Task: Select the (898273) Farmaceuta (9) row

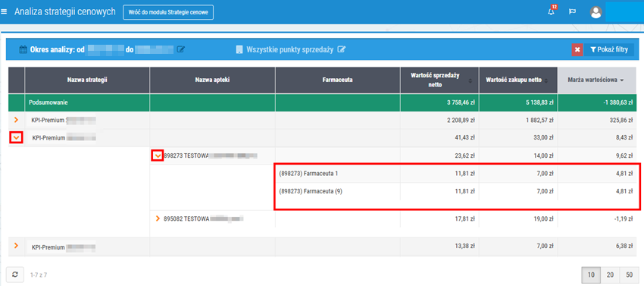Action: click(x=457, y=191)
